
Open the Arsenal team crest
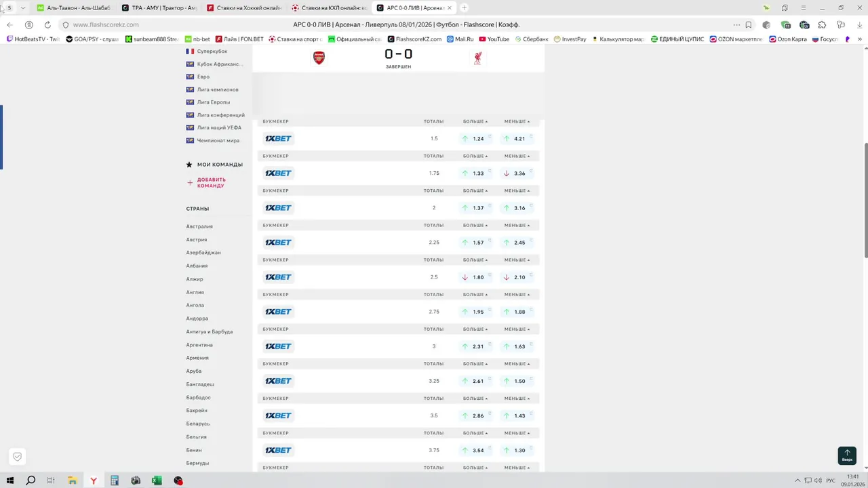[319, 58]
